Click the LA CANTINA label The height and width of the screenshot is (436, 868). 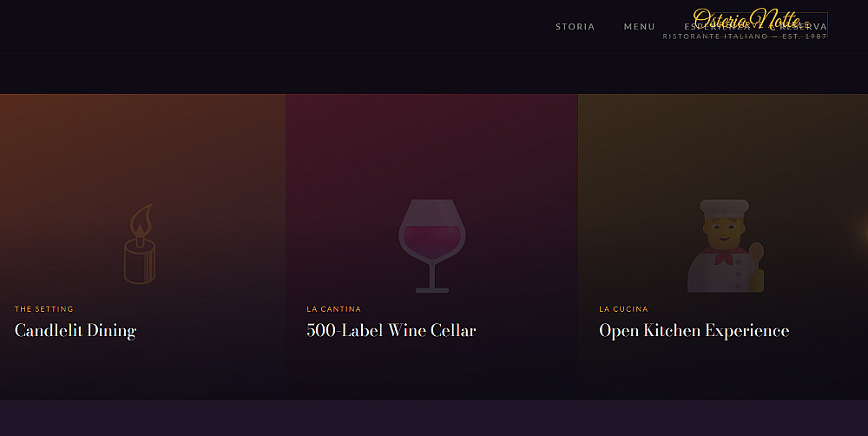coord(334,309)
